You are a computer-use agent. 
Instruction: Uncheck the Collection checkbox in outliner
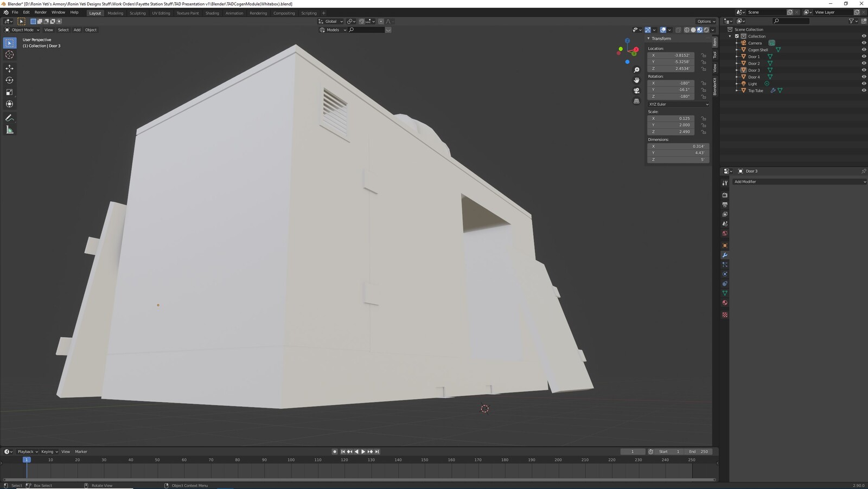[737, 36]
